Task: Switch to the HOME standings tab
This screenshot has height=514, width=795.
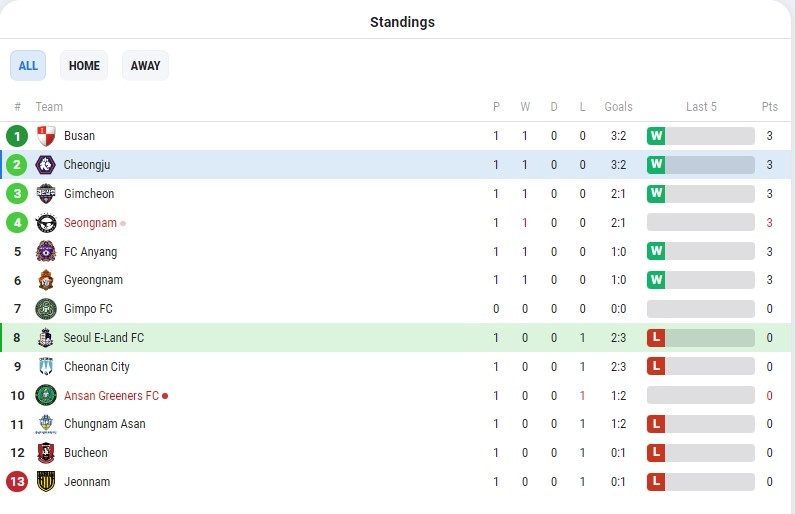Action: tap(84, 66)
